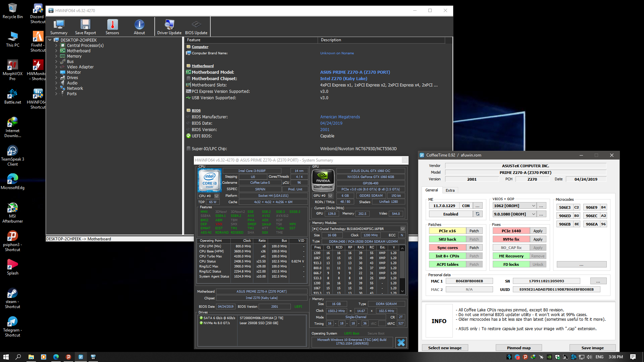Open the Windows Start menu

tap(6, 357)
